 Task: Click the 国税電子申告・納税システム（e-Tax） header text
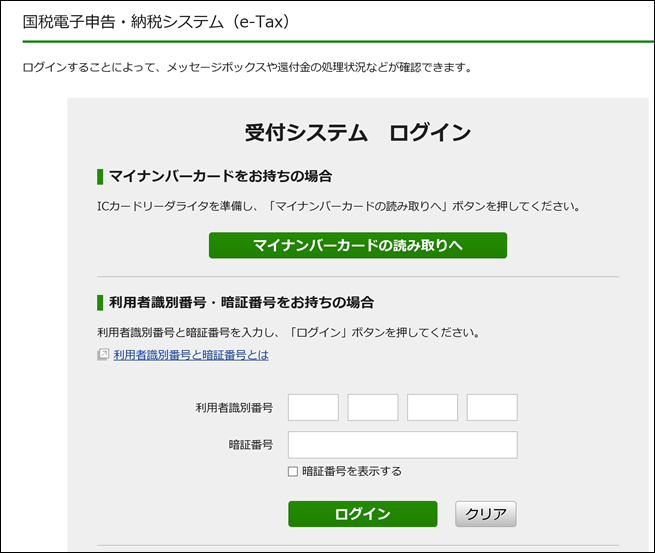coord(156,22)
